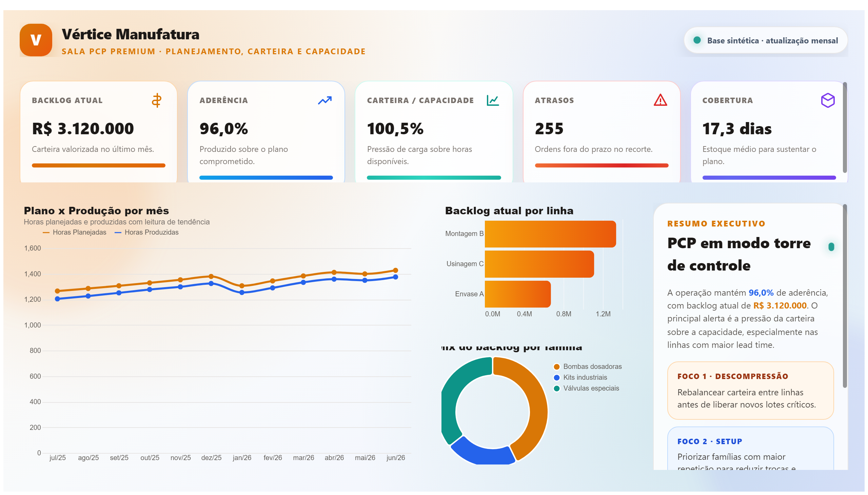
Task: Open the Foco 2 Setup card
Action: 750,448
